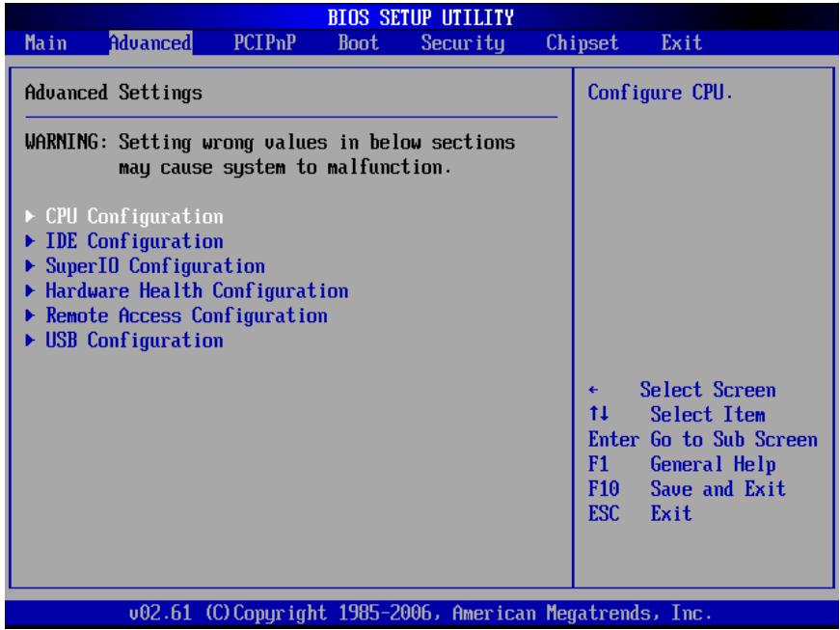The height and width of the screenshot is (630, 840).
Task: Select Remote Access Configuration
Action: point(186,315)
